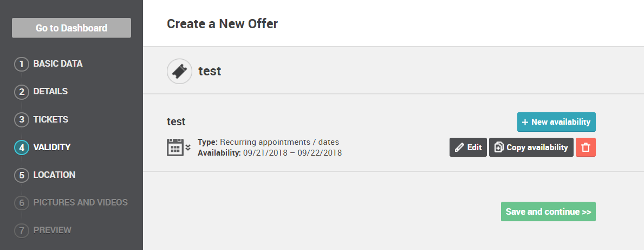
Task: Click the step 1 circle icon
Action: point(21,65)
